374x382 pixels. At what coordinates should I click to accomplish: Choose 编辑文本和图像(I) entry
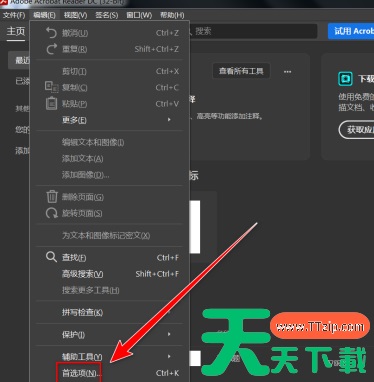(x=109, y=142)
